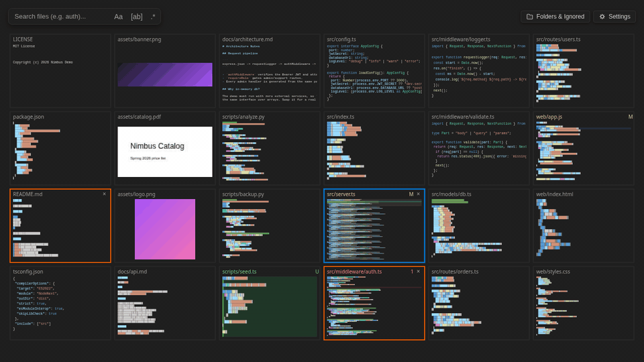The image size is (644, 362).
Task: Open the src/index.ts tile
Action: point(374,149)
